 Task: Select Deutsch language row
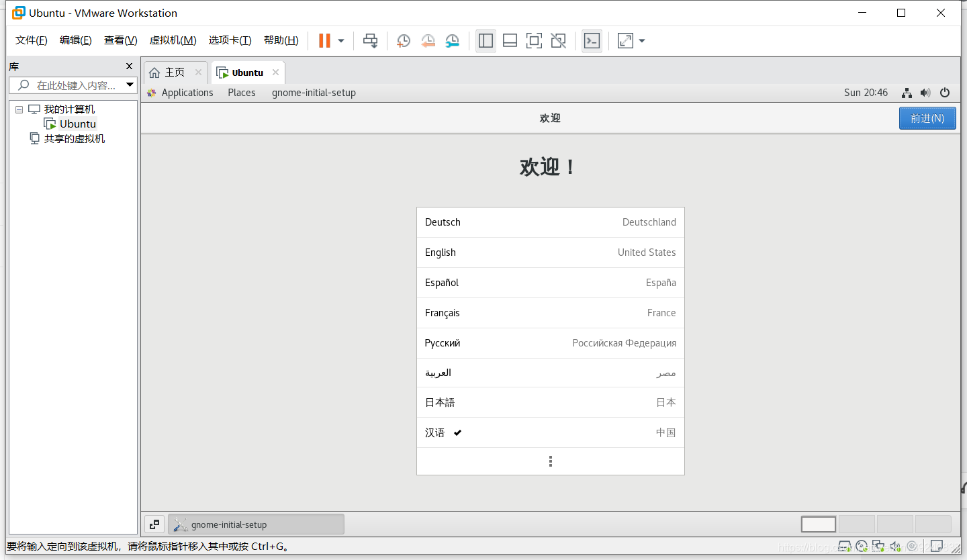point(551,222)
